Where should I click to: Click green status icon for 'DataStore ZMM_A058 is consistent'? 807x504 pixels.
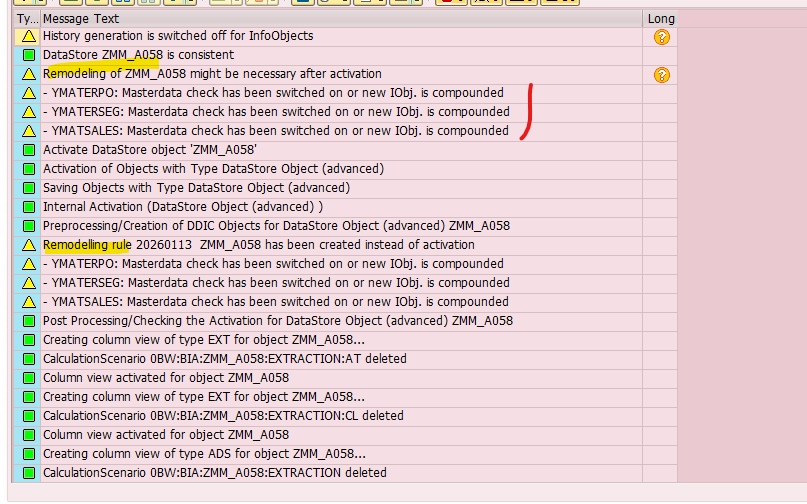pos(29,55)
